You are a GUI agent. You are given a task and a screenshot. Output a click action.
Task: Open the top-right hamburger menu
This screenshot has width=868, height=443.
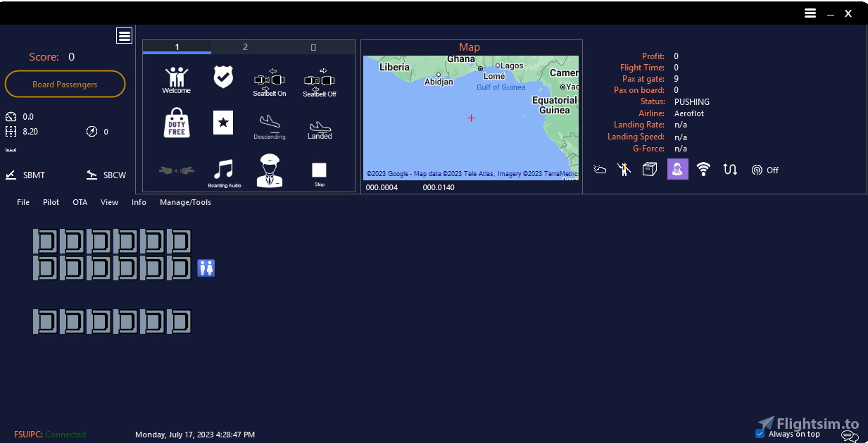[x=810, y=13]
